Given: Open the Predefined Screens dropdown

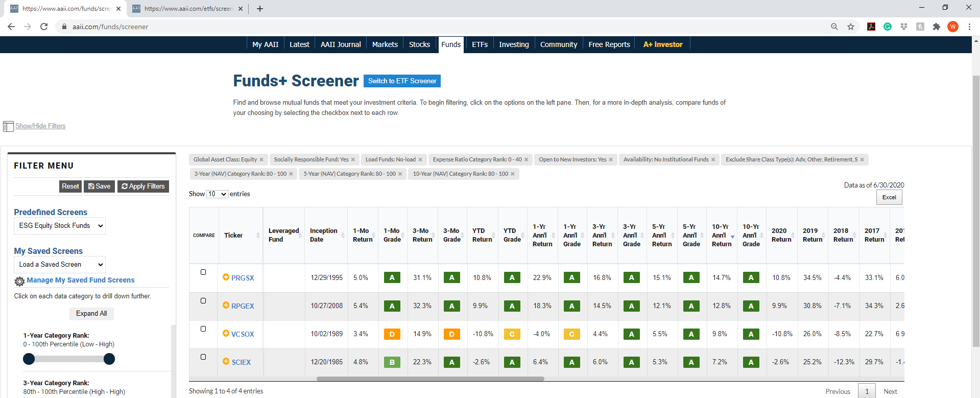Looking at the screenshot, I should click(60, 226).
